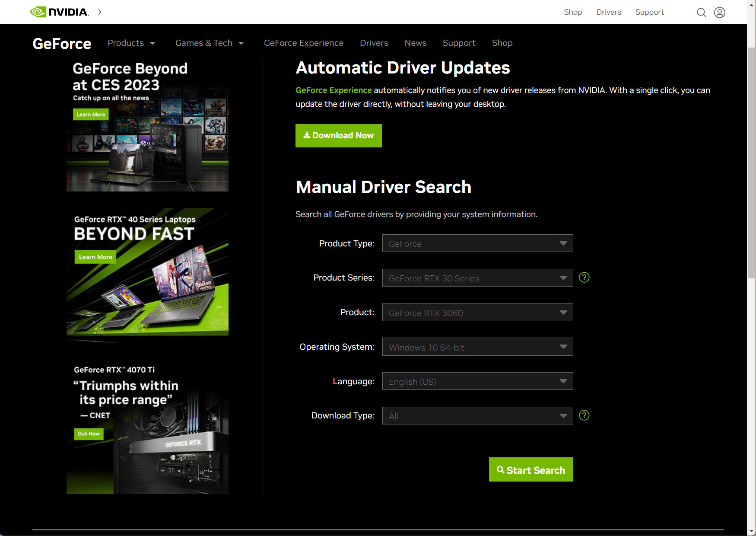The image size is (756, 536).
Task: Open the user account icon
Action: click(x=719, y=13)
